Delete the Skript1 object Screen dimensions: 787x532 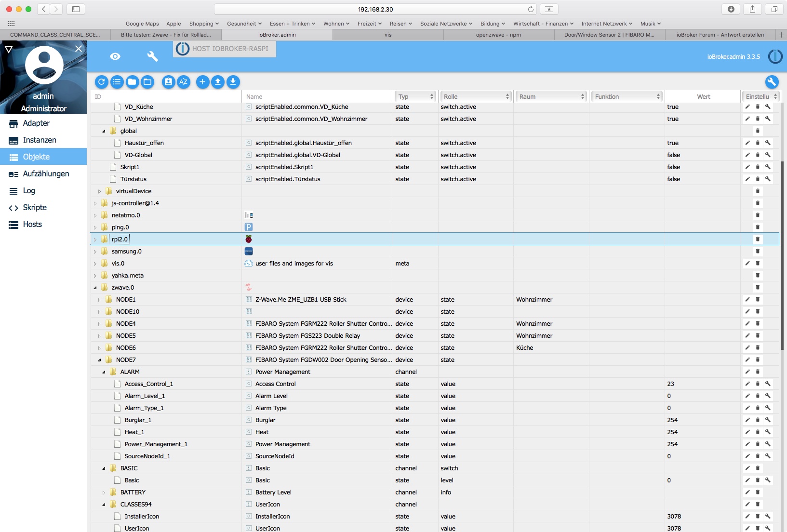[758, 167]
